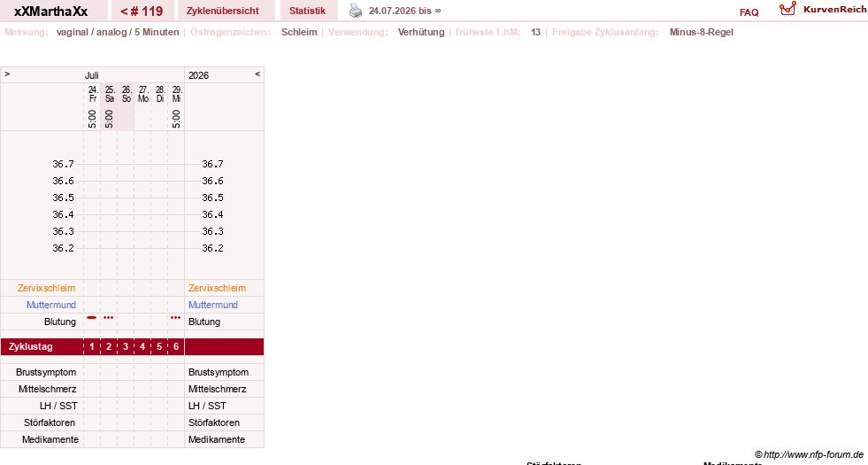Viewport: 868px width, 465px height.
Task: Click the Minus-8-Regel value
Action: [702, 32]
